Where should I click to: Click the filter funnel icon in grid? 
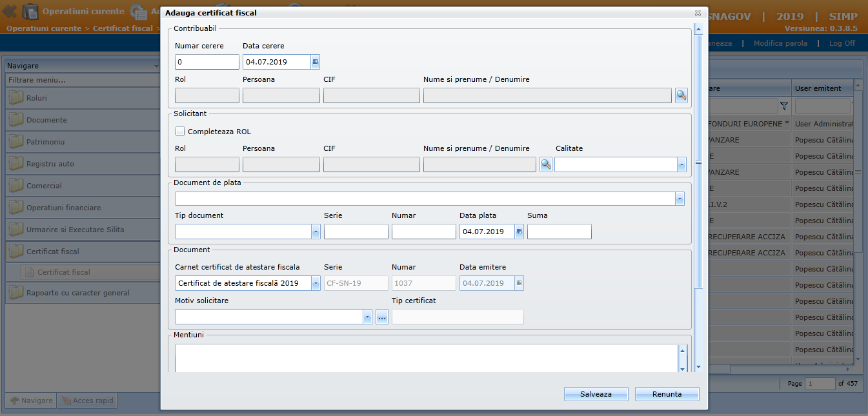784,106
